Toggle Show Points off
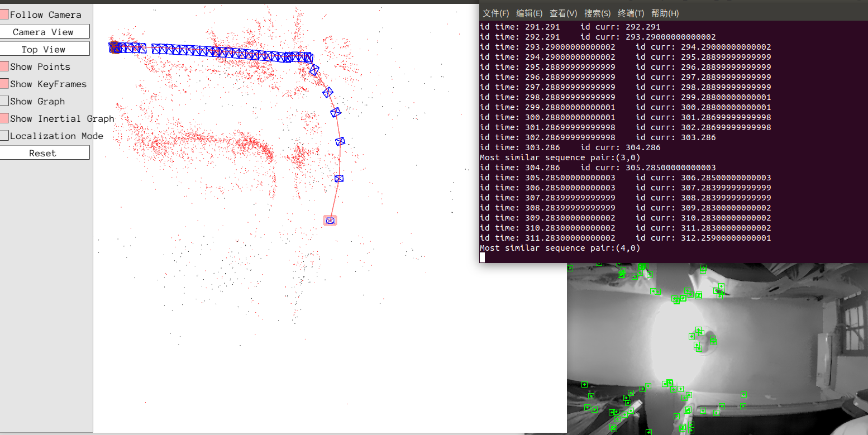868x435 pixels. 4,66
